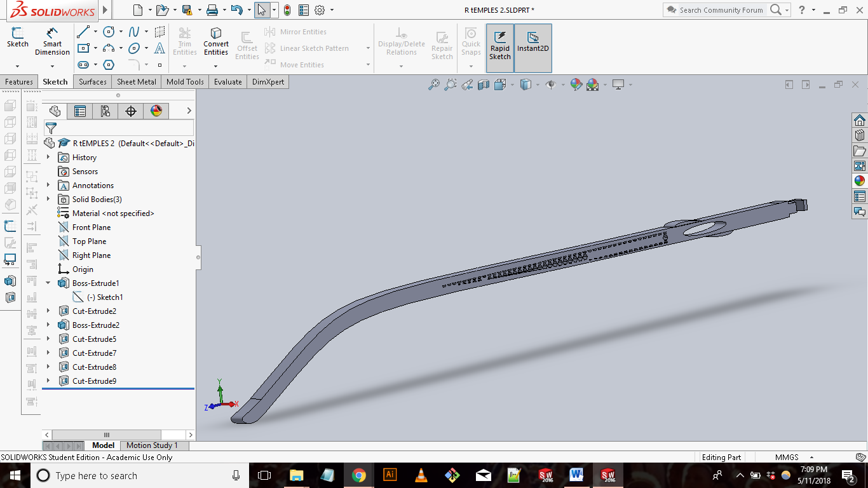The width and height of the screenshot is (868, 488).
Task: Click the Zoom to Fit icon
Action: [x=434, y=85]
